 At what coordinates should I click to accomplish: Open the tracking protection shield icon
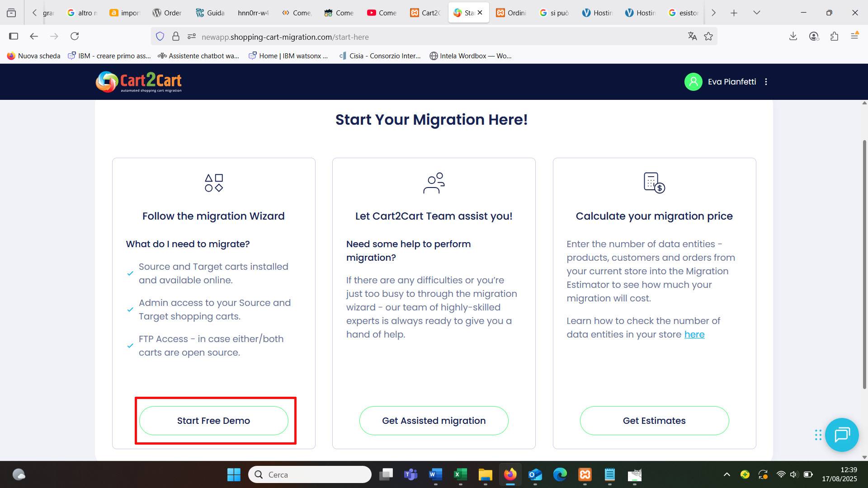(x=160, y=37)
